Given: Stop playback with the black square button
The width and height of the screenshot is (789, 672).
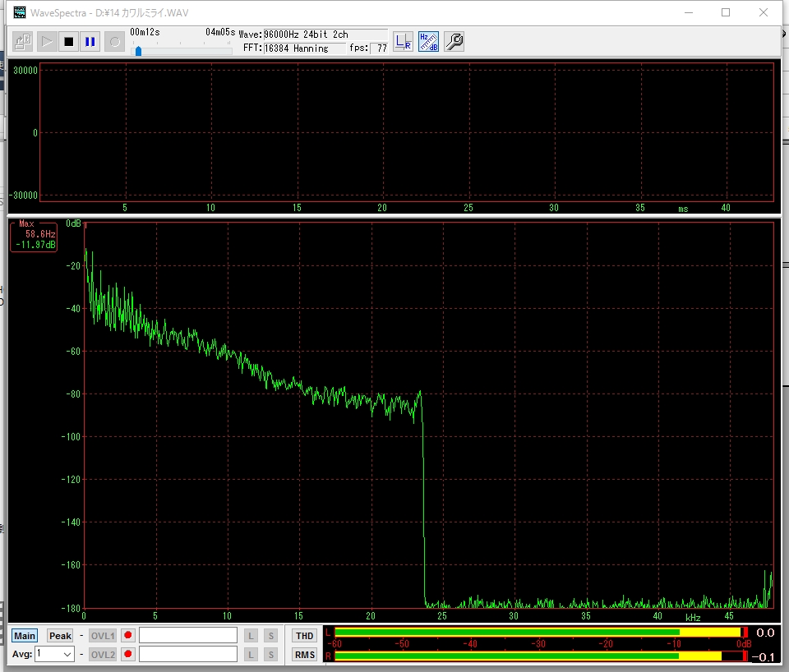Looking at the screenshot, I should pos(68,42).
